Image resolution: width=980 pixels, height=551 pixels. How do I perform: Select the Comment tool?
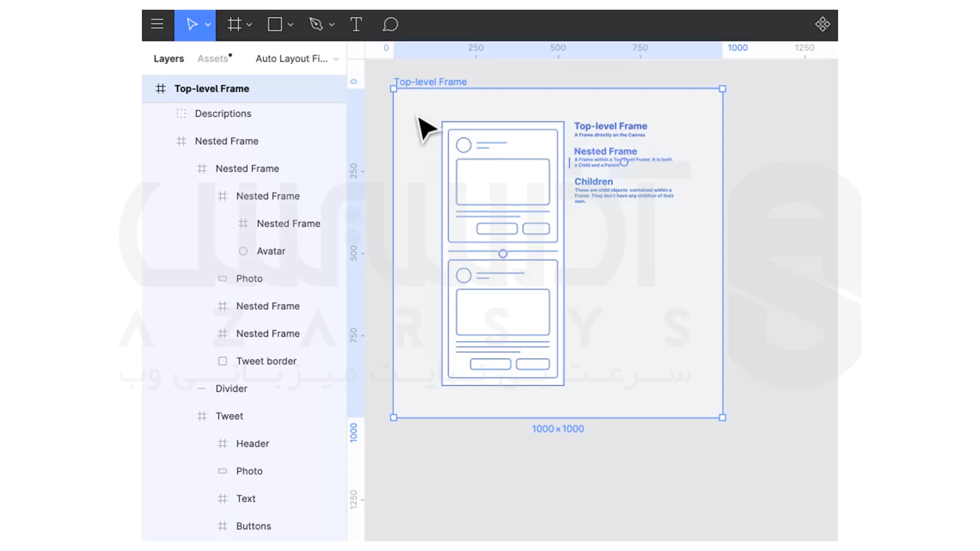tap(390, 24)
